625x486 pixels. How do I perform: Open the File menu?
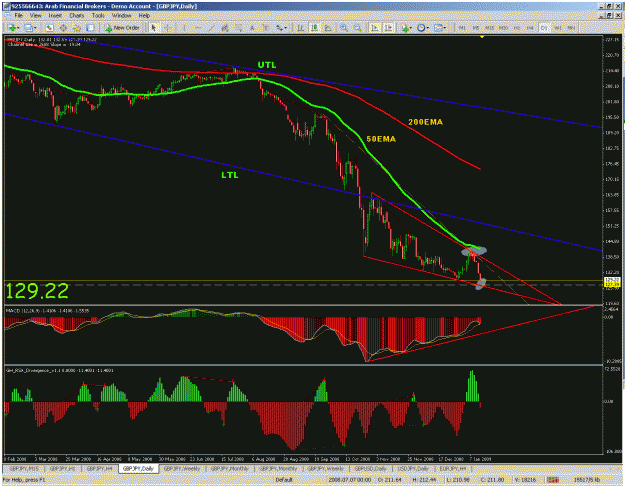[18, 16]
